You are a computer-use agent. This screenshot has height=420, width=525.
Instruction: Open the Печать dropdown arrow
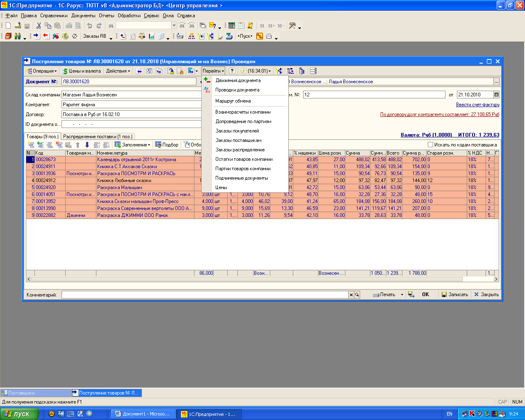pos(402,294)
